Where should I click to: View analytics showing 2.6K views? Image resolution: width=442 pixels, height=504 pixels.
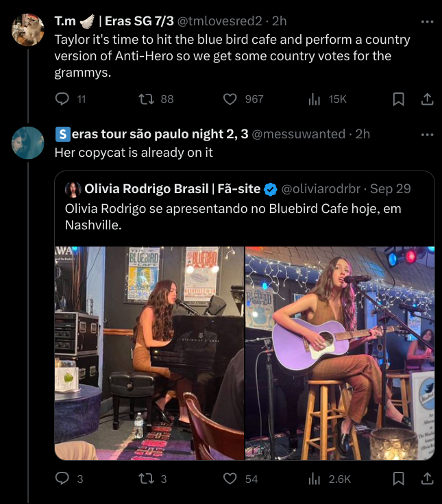[x=315, y=479]
